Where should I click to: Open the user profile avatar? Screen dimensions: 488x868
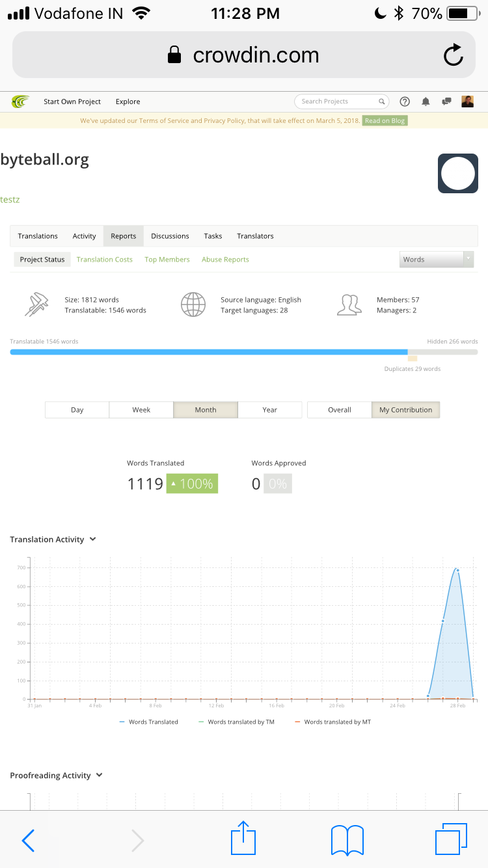pos(467,102)
